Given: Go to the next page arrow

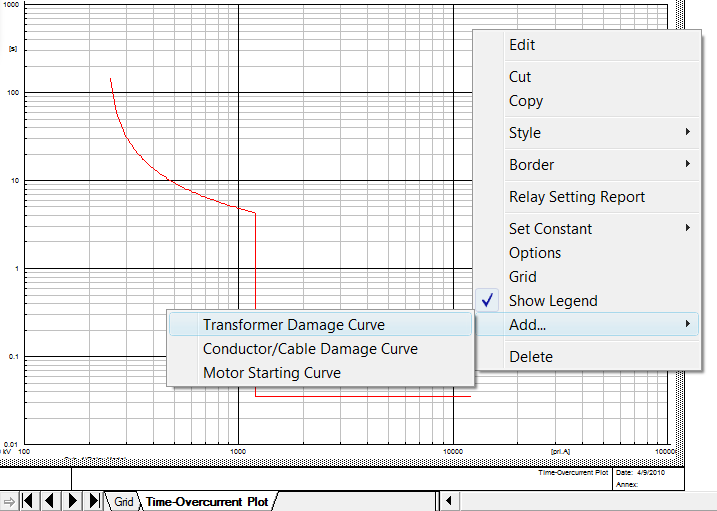Looking at the screenshot, I should point(73,501).
